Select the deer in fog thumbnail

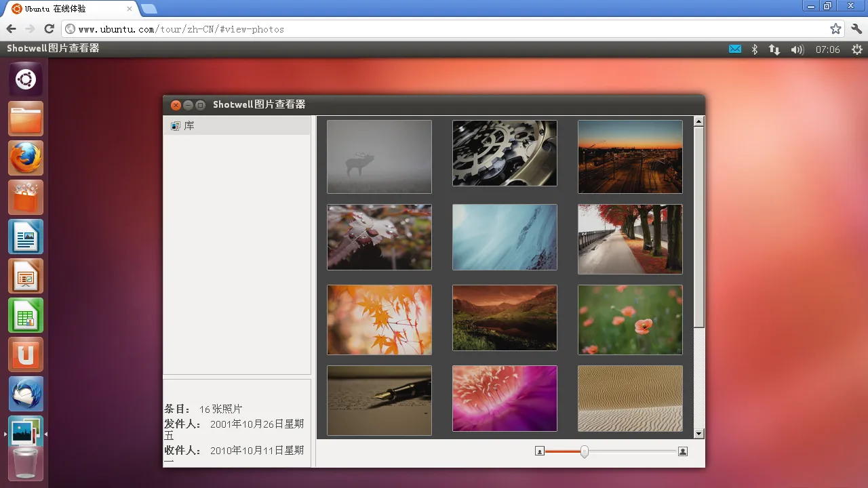pyautogui.click(x=379, y=157)
